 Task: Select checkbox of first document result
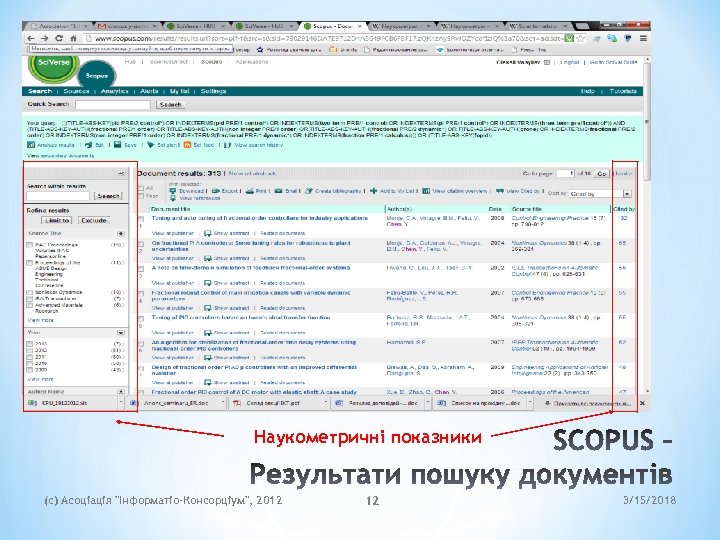(141, 219)
